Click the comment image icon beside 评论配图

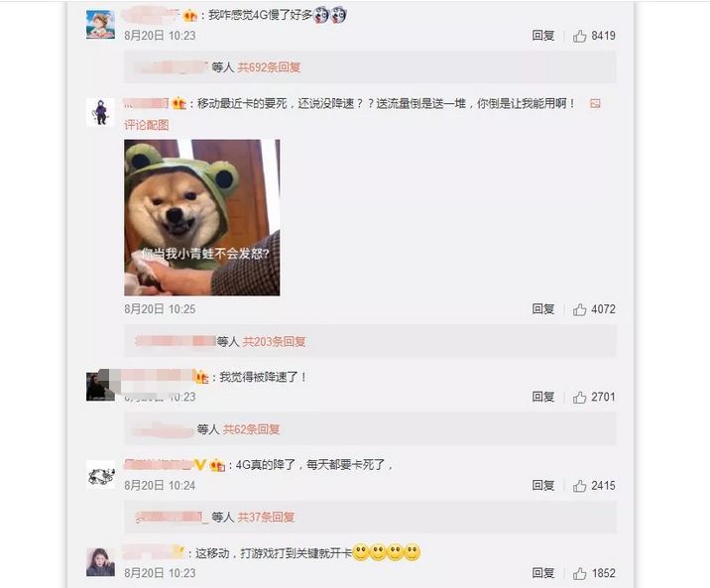pyautogui.click(x=595, y=104)
